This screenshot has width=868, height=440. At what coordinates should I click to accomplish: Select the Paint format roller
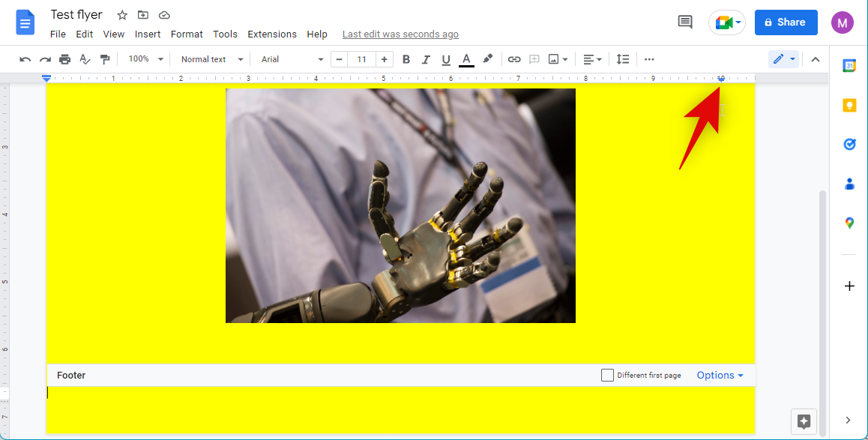[x=105, y=59]
